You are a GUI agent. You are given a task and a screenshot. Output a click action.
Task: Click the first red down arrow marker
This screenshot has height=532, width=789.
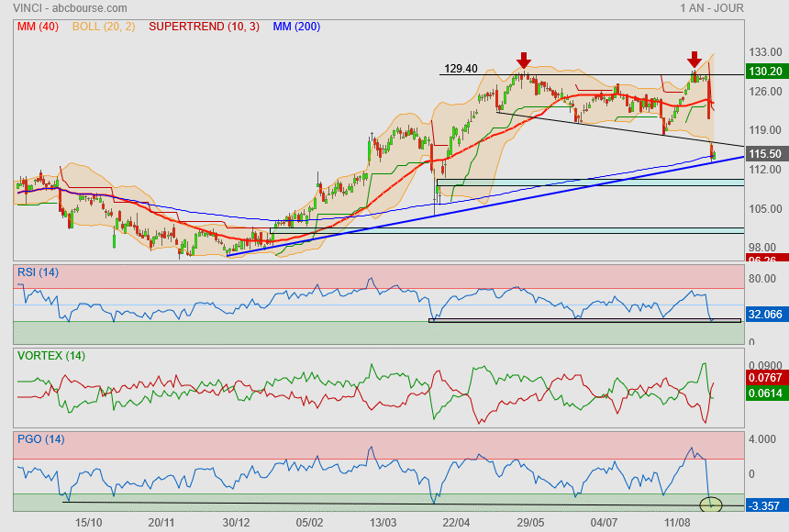pos(523,61)
